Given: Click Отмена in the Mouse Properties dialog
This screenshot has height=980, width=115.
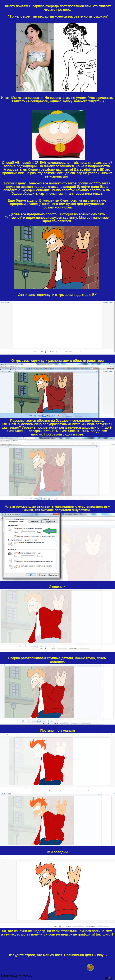Looking at the screenshot, I should [42, 575].
